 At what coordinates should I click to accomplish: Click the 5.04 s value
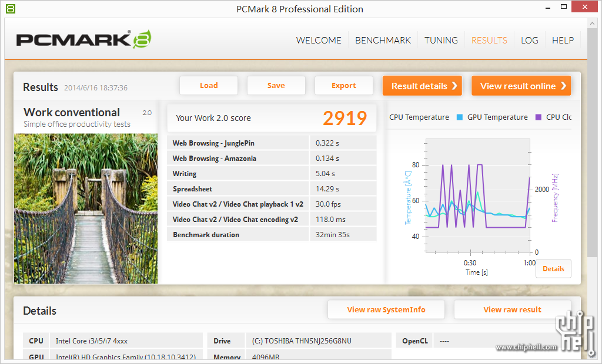pyautogui.click(x=325, y=174)
